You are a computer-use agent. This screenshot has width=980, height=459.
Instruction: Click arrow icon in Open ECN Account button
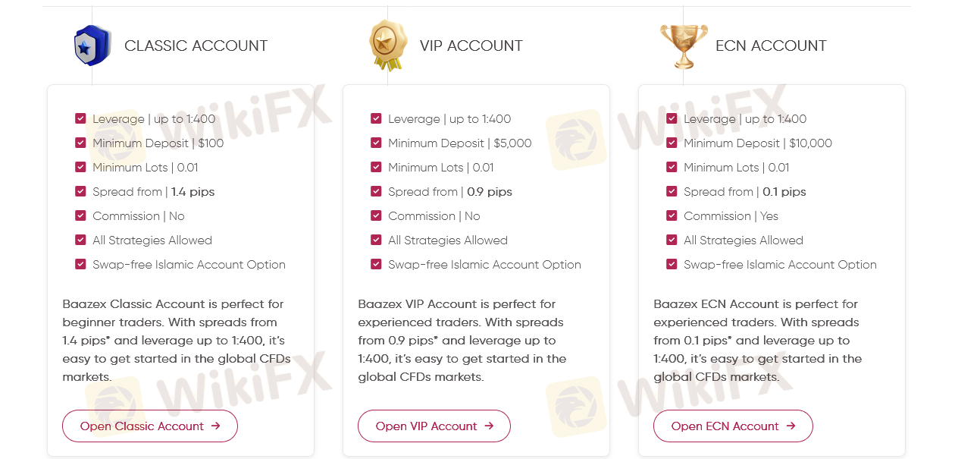(791, 426)
